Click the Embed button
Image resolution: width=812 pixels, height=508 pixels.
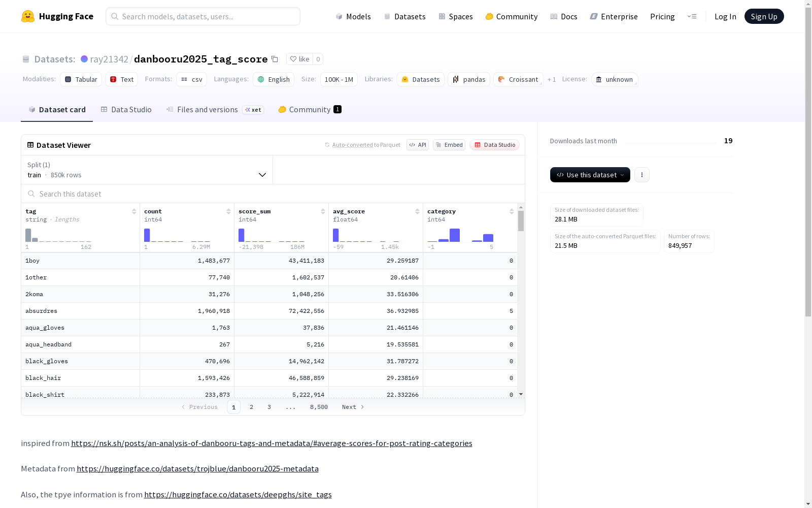449,145
